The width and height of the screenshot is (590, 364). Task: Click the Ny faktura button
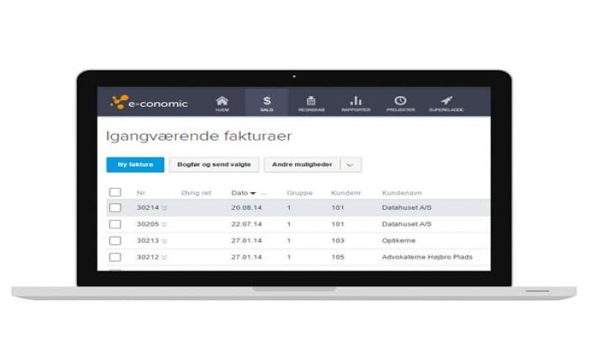[136, 164]
